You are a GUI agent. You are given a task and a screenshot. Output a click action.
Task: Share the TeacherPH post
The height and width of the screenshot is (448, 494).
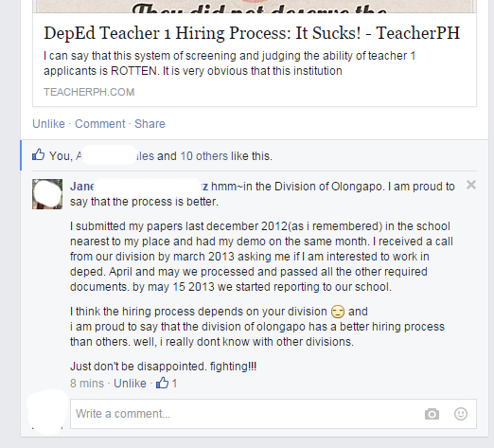tap(150, 124)
